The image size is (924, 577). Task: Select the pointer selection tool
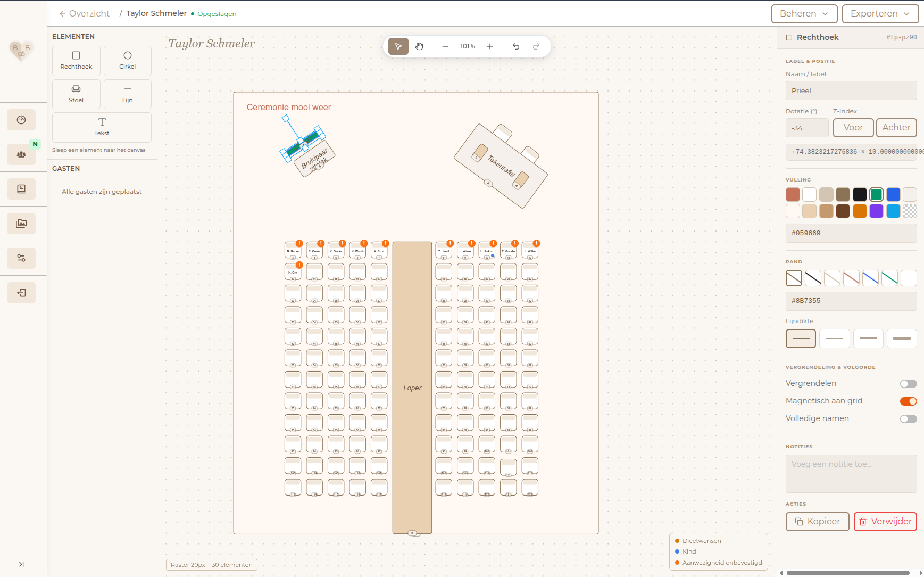(x=398, y=46)
